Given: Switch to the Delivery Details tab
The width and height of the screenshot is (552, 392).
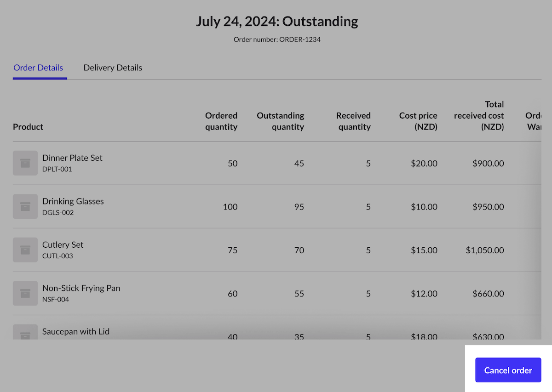Looking at the screenshot, I should 113,68.
